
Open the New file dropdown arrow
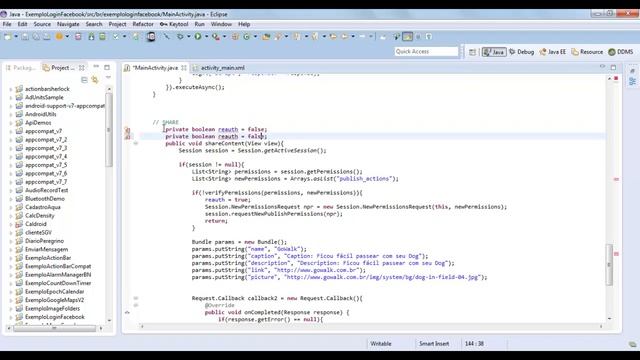coord(16,37)
